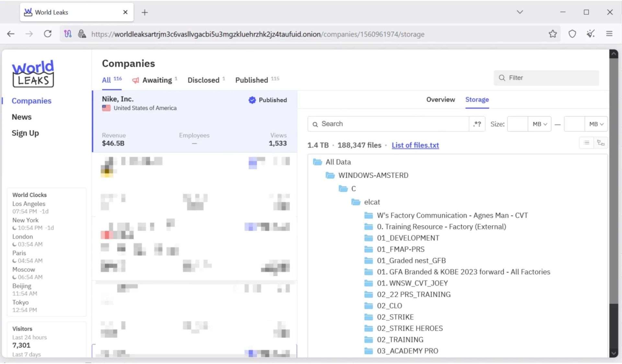Open the 01_Graded nest_GFB folder

pyautogui.click(x=405, y=261)
